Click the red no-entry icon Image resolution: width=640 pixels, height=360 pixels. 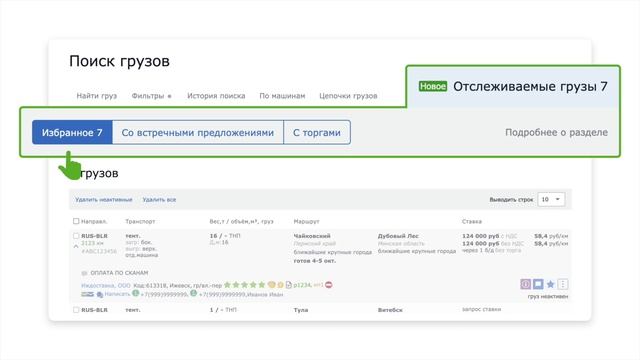[329, 285]
